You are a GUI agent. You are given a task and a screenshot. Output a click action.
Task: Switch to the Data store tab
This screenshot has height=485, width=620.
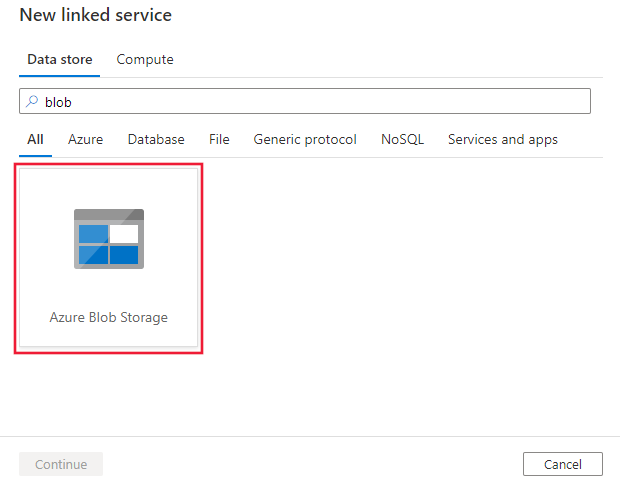coord(60,60)
